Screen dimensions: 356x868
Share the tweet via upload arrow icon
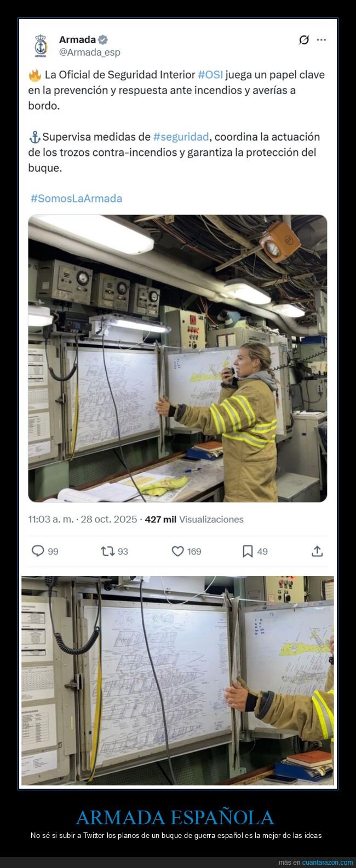point(317,551)
